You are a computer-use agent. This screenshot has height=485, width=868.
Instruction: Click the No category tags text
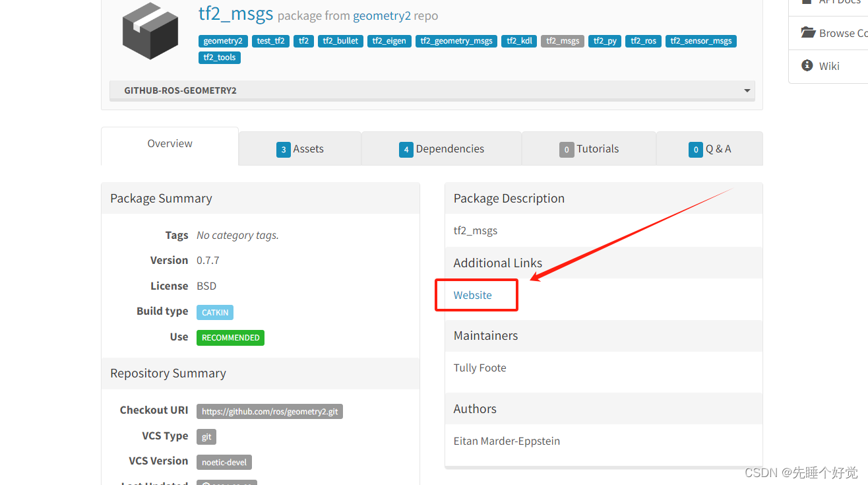coord(237,236)
